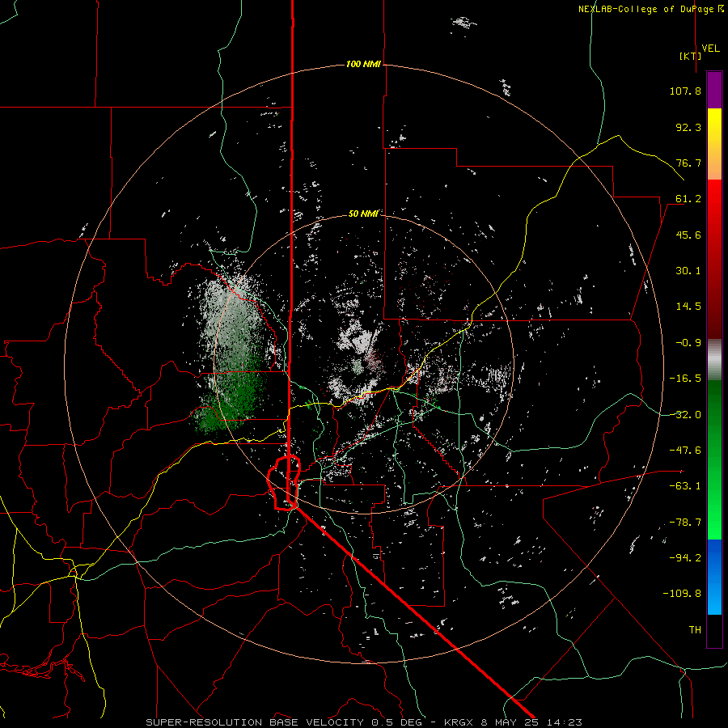Click the -32.0 velocity scale value
This screenshot has height=728, width=728.
point(685,415)
